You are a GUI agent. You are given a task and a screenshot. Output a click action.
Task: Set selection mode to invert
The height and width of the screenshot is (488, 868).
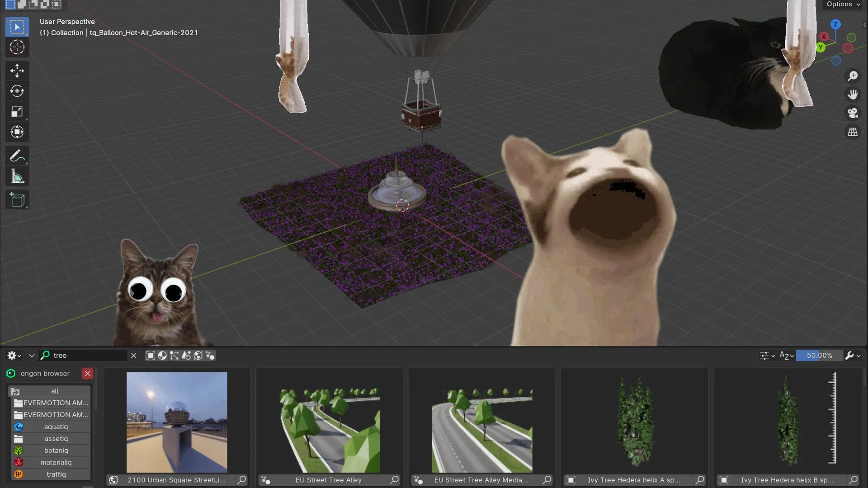tap(44, 5)
